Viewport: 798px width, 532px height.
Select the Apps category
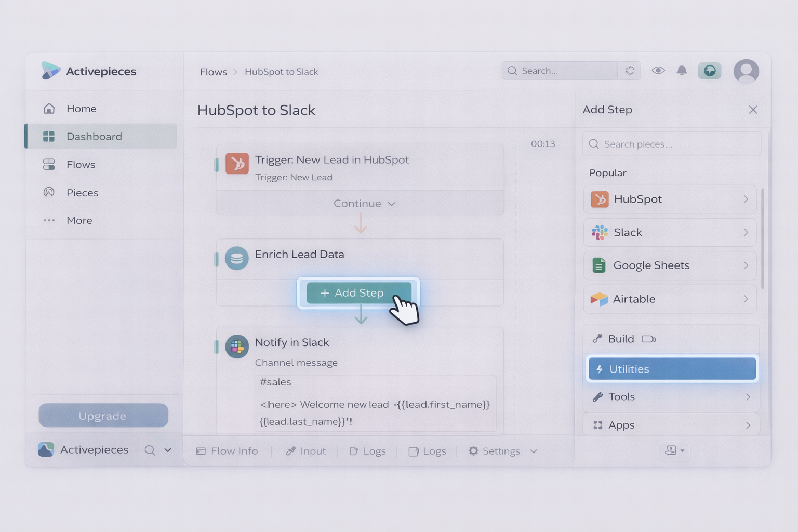pyautogui.click(x=671, y=425)
